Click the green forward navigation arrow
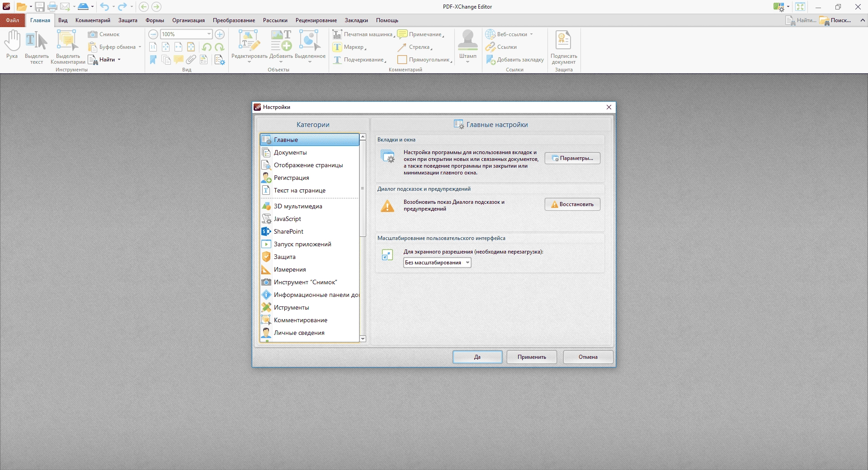The image size is (868, 470). [156, 7]
